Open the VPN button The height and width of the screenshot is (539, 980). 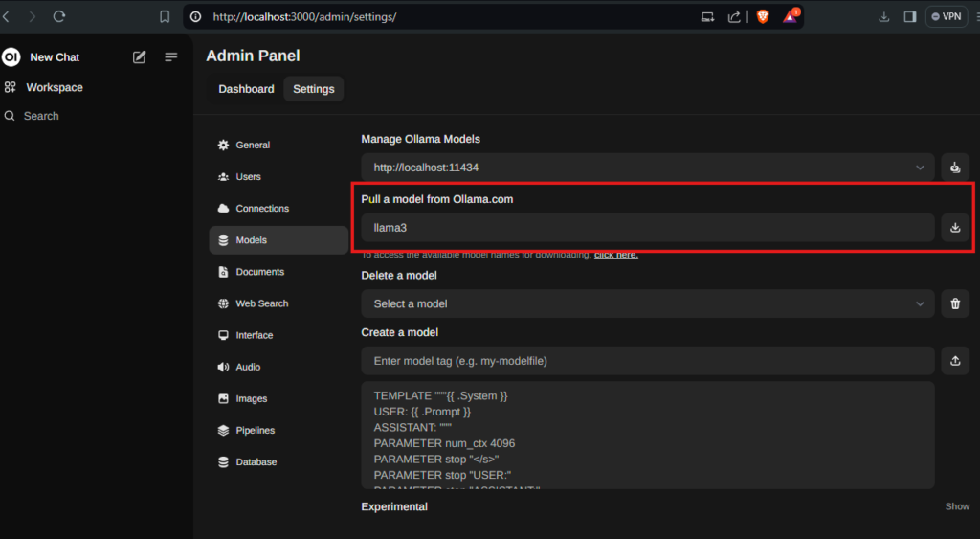(x=947, y=17)
